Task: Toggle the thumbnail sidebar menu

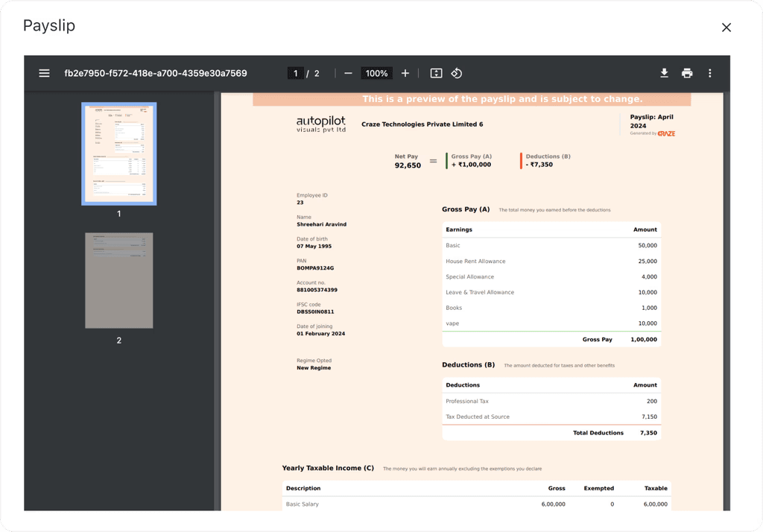Action: (x=44, y=73)
